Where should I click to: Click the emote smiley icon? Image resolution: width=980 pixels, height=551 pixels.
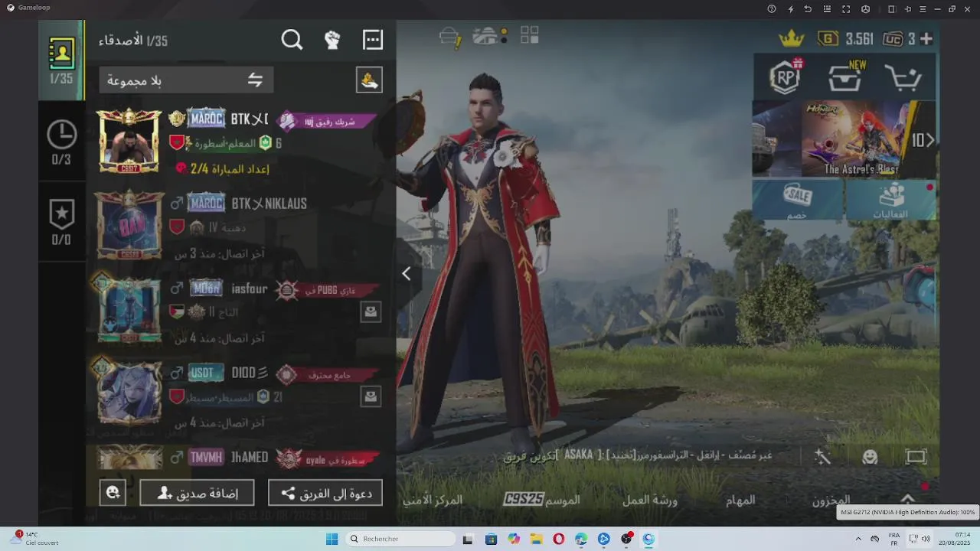[x=870, y=457]
